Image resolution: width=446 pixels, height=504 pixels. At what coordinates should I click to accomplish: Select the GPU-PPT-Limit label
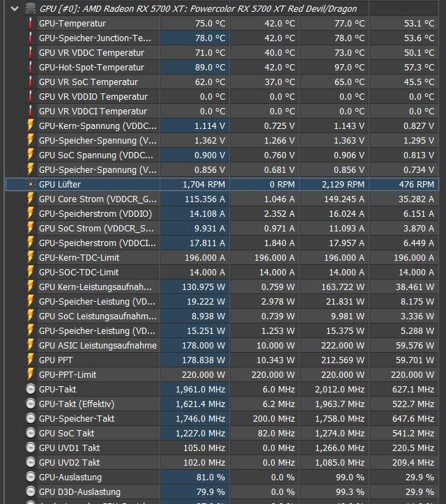click(x=68, y=375)
